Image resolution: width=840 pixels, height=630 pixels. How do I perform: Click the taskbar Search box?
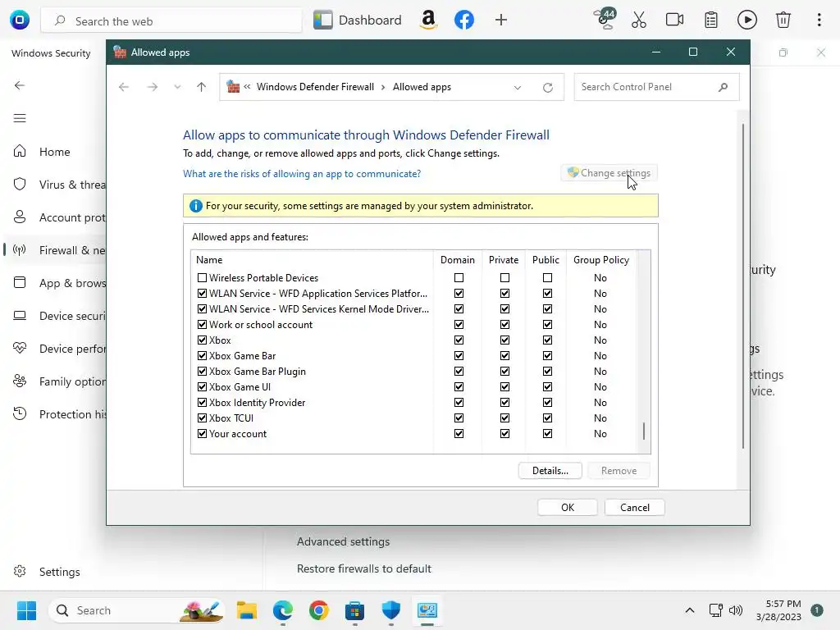coord(137,610)
